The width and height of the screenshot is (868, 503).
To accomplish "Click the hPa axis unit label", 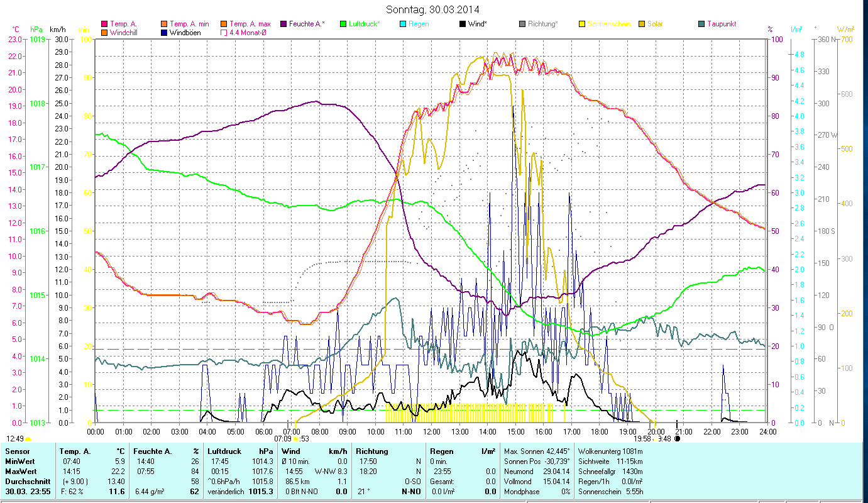I will 36,30.
